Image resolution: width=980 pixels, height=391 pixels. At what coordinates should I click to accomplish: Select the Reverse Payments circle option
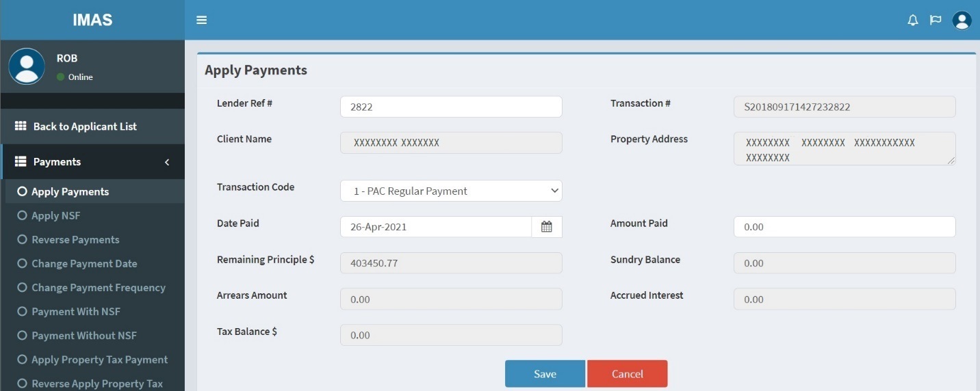coord(23,240)
